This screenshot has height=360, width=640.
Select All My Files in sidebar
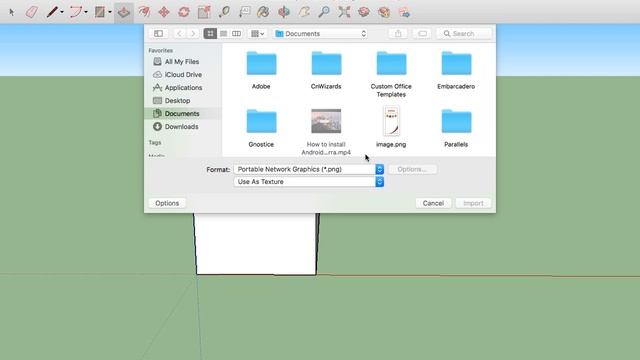tap(182, 62)
